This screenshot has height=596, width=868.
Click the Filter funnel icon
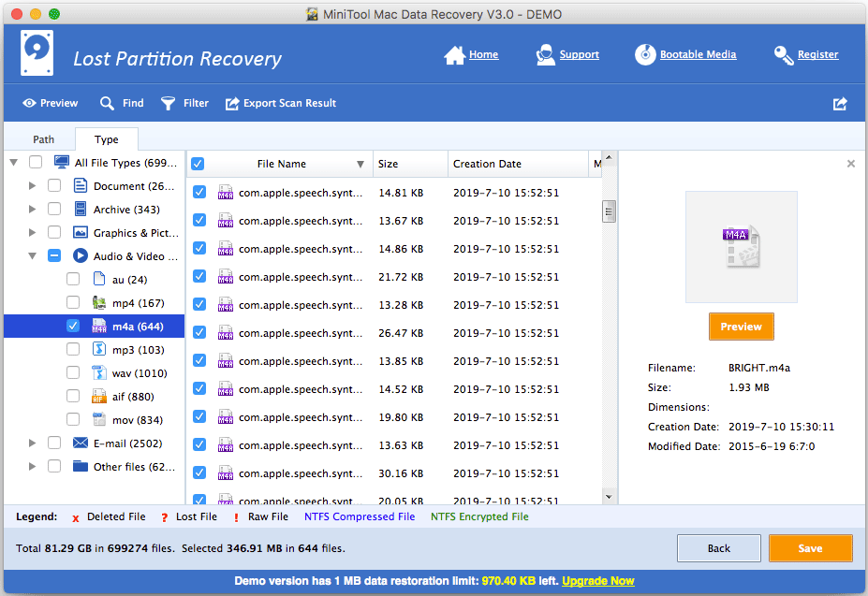point(168,104)
